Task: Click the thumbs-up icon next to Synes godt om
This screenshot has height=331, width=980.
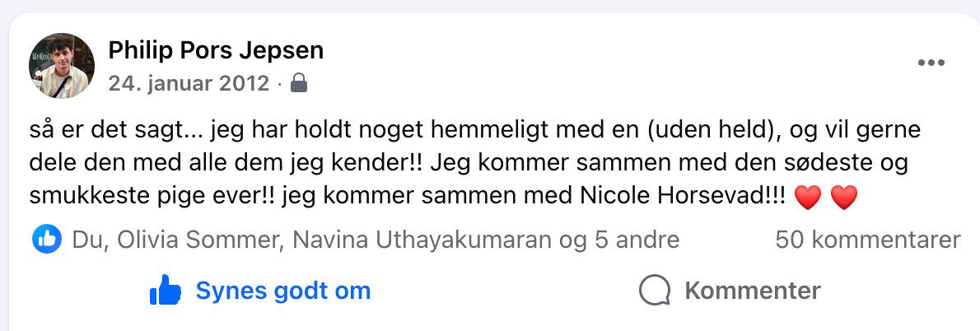Action: tap(165, 291)
